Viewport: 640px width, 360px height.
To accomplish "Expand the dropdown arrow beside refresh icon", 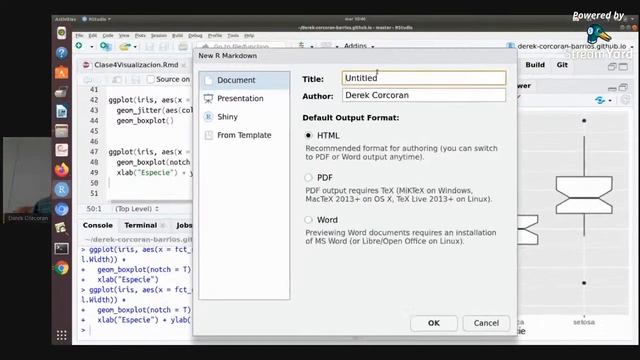I will pos(610,100).
